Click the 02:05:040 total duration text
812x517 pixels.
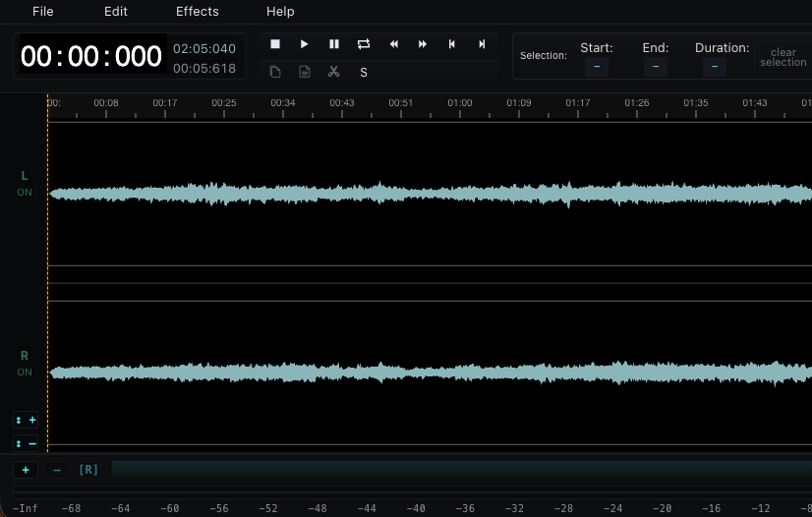point(204,48)
